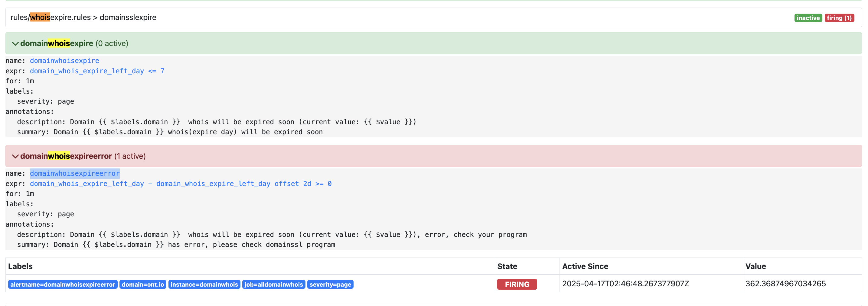Image resolution: width=868 pixels, height=306 pixels.
Task: Open the offset 2d expression link
Action: coord(181,184)
